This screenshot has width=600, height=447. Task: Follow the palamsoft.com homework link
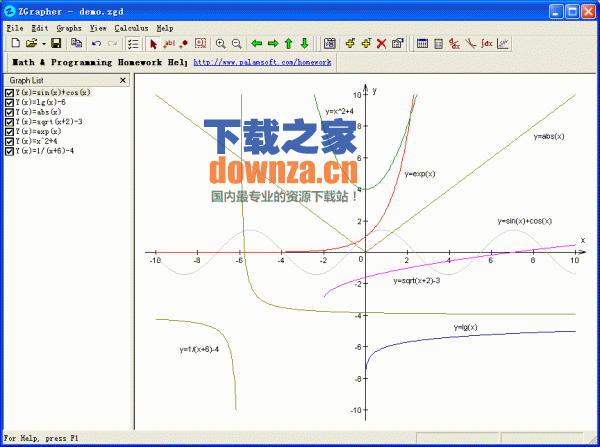coord(262,62)
